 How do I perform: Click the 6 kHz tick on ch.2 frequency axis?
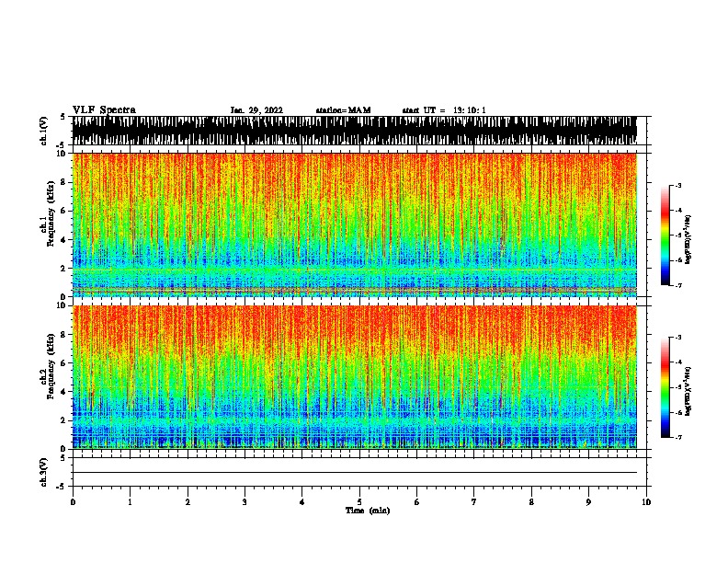pos(63,363)
